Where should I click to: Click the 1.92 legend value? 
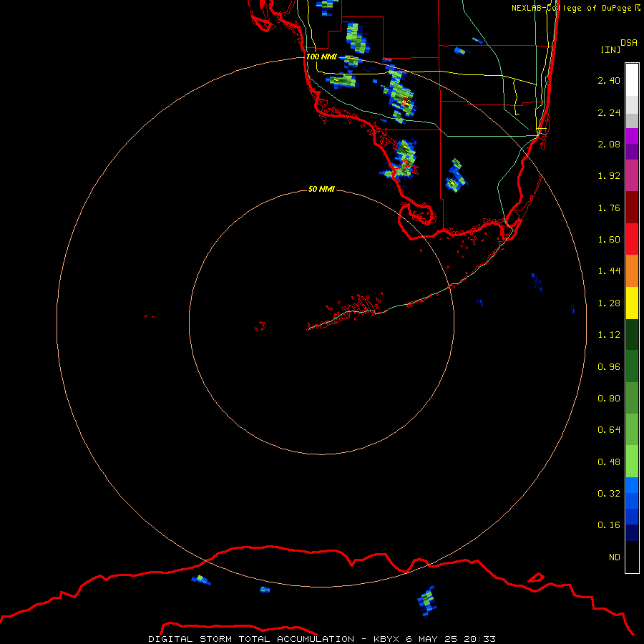coord(609,176)
